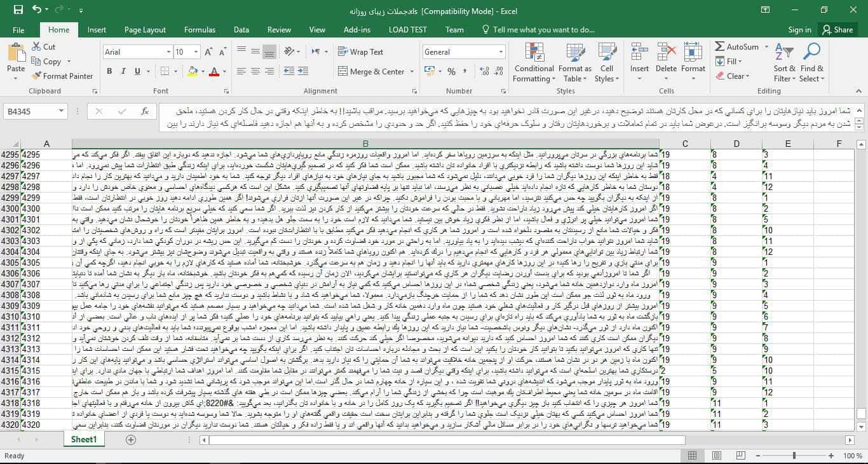Switch to the Formulas tab

click(200, 30)
